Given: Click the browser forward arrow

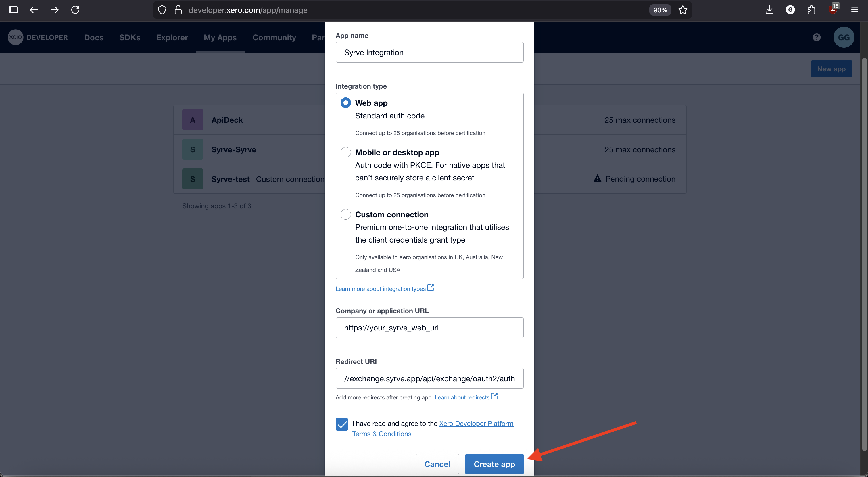Looking at the screenshot, I should point(54,10).
